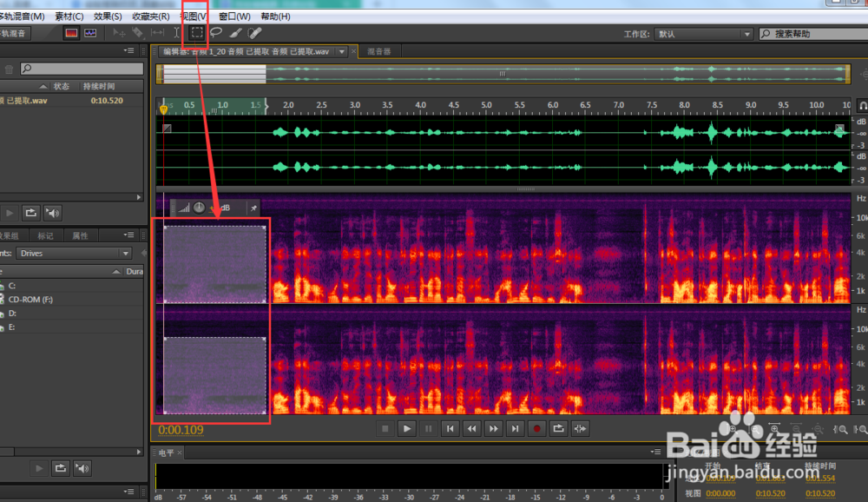The image size is (868, 502).
Task: Toggle Auto-play speaker button in Files panel
Action: click(x=53, y=213)
